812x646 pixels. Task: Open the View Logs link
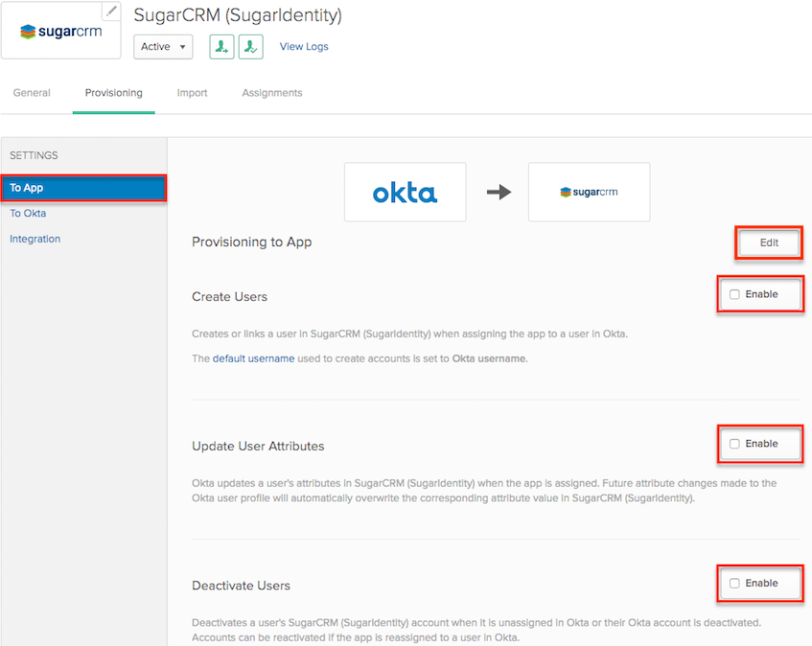click(x=303, y=46)
